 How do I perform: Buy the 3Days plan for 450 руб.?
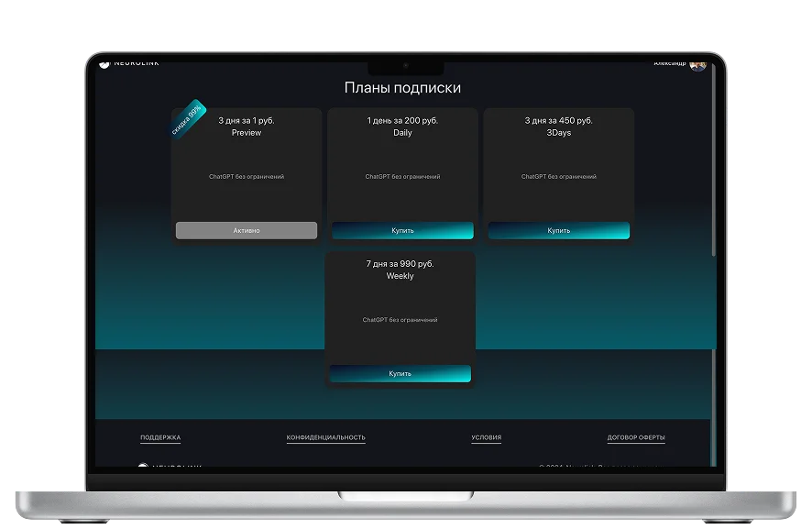point(559,230)
